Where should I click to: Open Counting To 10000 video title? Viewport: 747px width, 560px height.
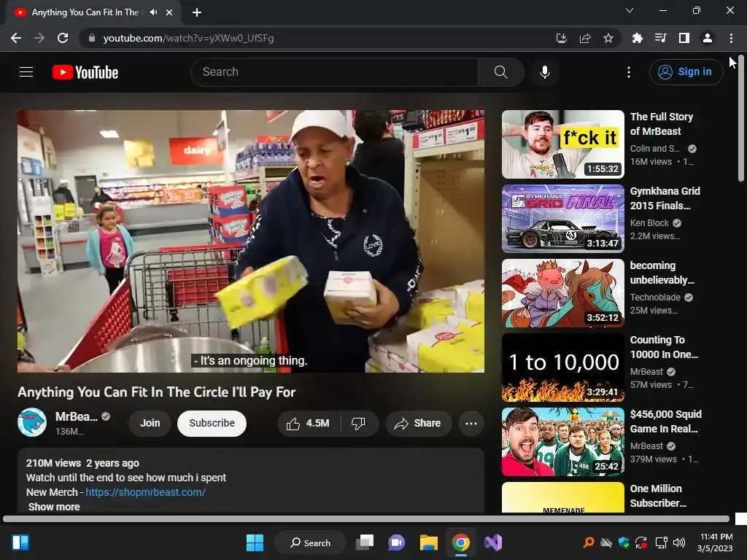coord(664,347)
